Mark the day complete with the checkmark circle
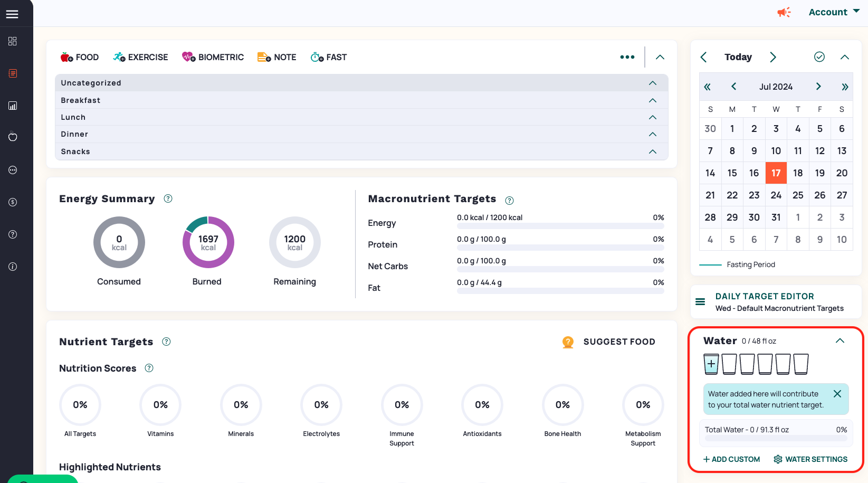The height and width of the screenshot is (483, 868). pos(819,56)
